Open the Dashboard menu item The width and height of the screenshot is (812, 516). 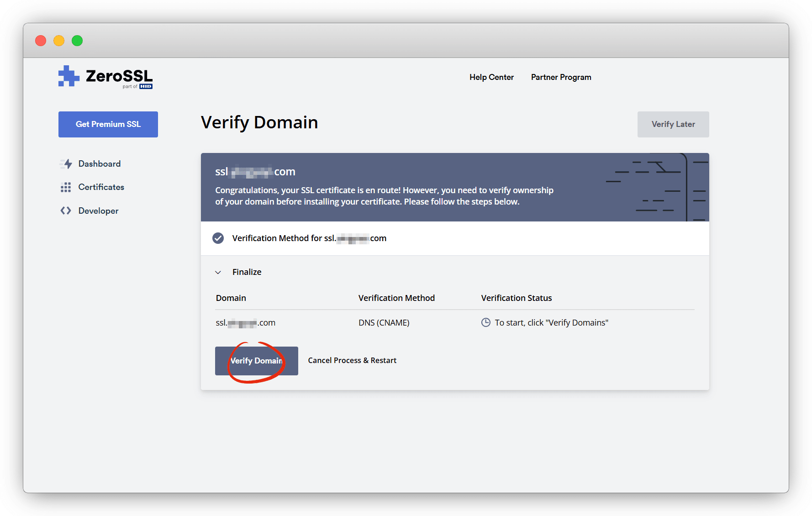click(99, 164)
